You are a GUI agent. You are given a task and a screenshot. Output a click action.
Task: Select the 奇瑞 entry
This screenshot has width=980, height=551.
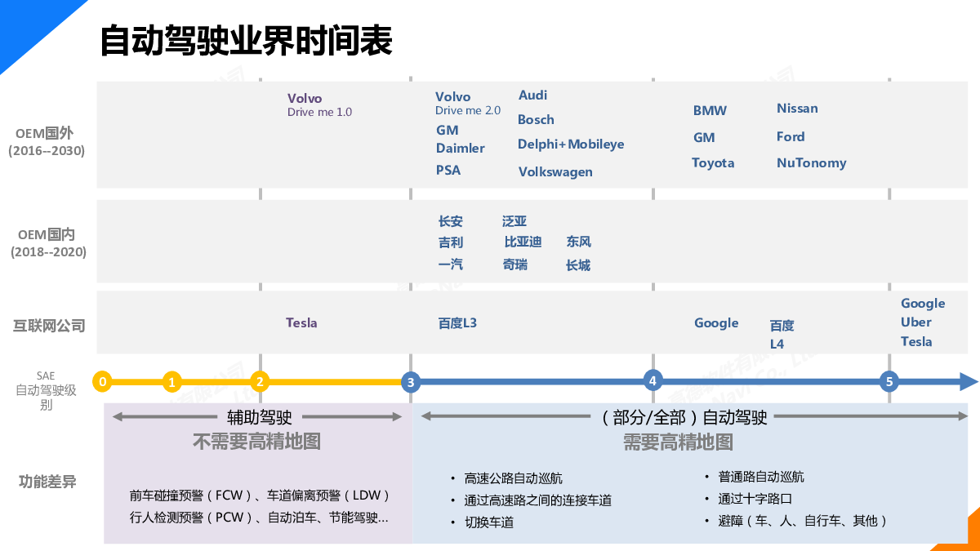515,264
